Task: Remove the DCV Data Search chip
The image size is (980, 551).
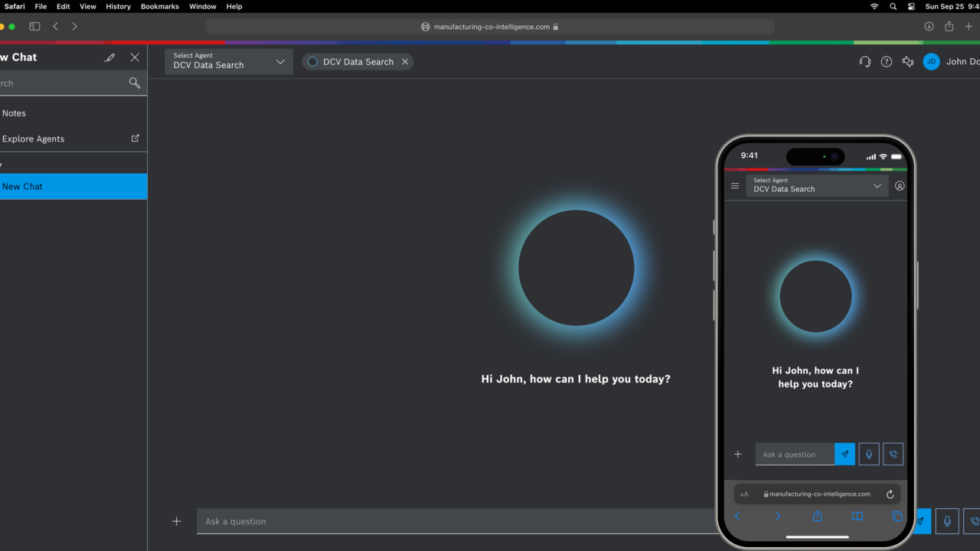Action: coord(405,62)
